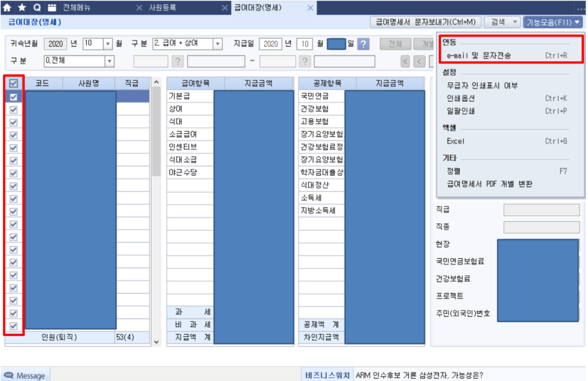The height and width of the screenshot is (381, 588).
Task: Open overflow dots at top right corner
Action: (x=580, y=8)
